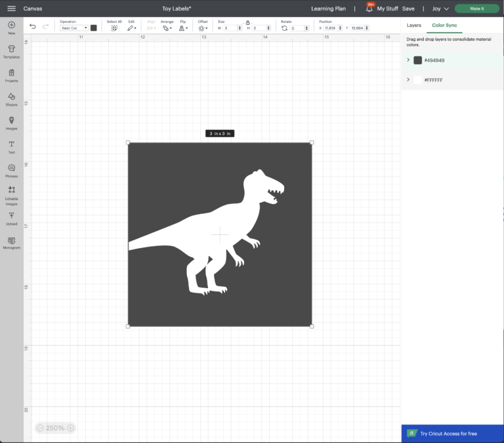Expand the #FFFFFF color group

pos(408,79)
